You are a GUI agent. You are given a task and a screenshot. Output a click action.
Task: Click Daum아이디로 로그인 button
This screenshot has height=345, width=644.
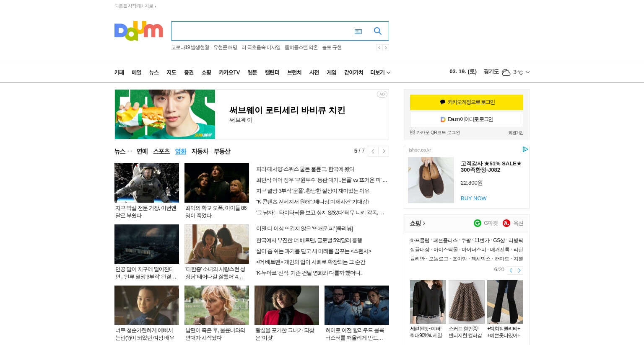pos(467,119)
